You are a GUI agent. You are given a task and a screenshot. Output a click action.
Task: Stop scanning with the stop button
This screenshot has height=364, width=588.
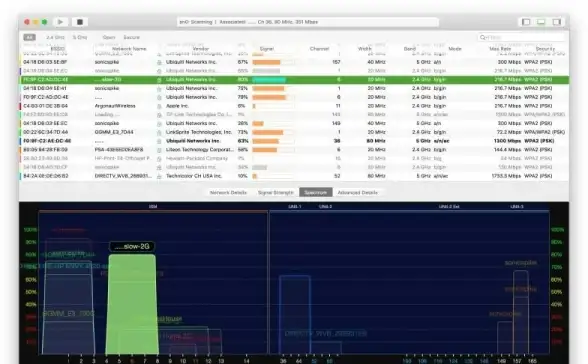[x=80, y=22]
